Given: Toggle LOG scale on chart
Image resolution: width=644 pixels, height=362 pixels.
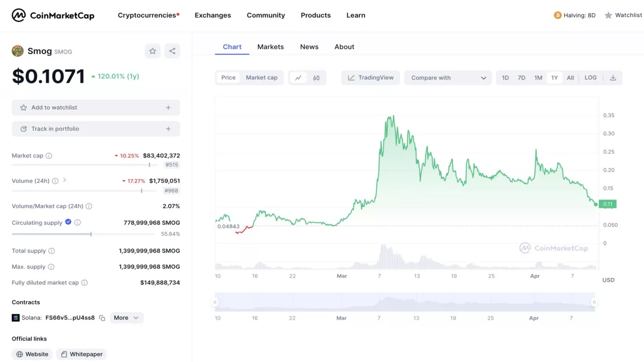Looking at the screenshot, I should [x=591, y=78].
